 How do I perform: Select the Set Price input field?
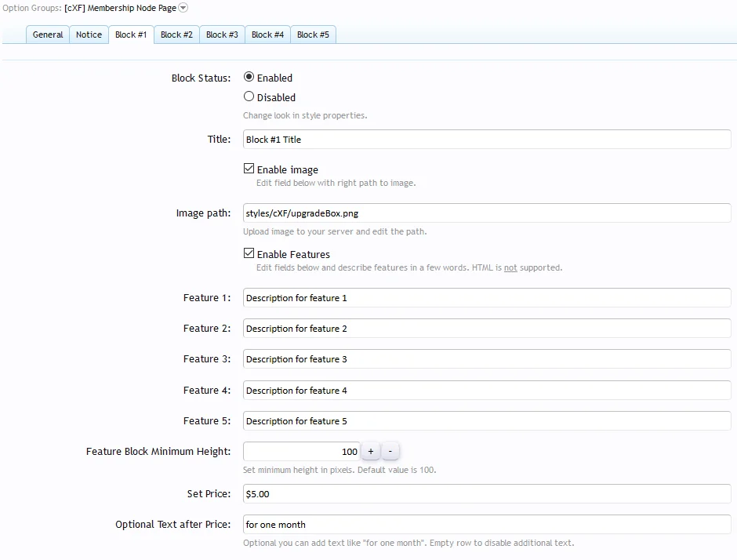pos(486,494)
